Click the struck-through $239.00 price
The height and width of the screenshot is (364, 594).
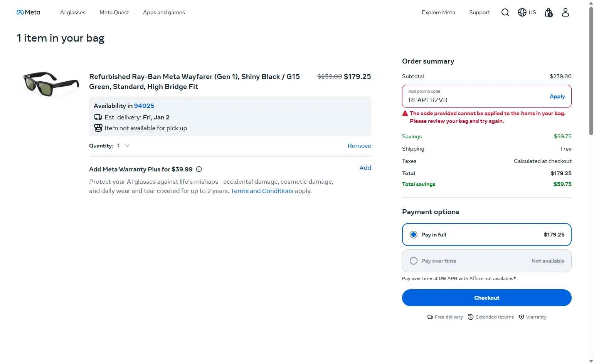tap(330, 76)
